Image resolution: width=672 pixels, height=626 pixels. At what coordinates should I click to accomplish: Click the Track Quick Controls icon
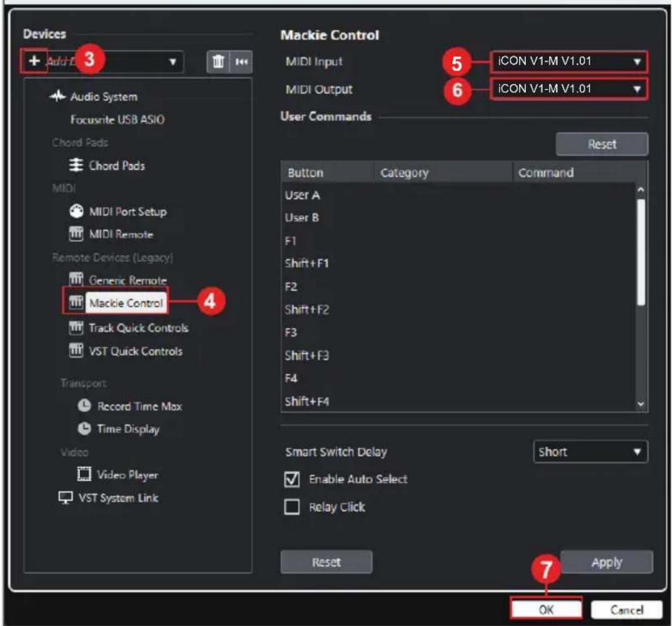(76, 328)
